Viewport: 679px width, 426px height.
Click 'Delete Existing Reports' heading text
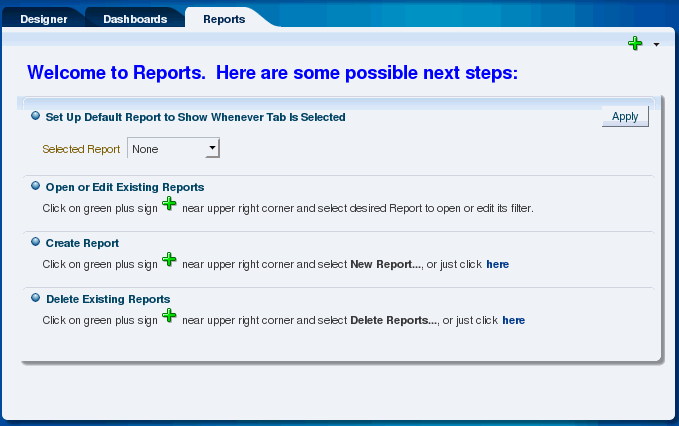pyautogui.click(x=108, y=299)
